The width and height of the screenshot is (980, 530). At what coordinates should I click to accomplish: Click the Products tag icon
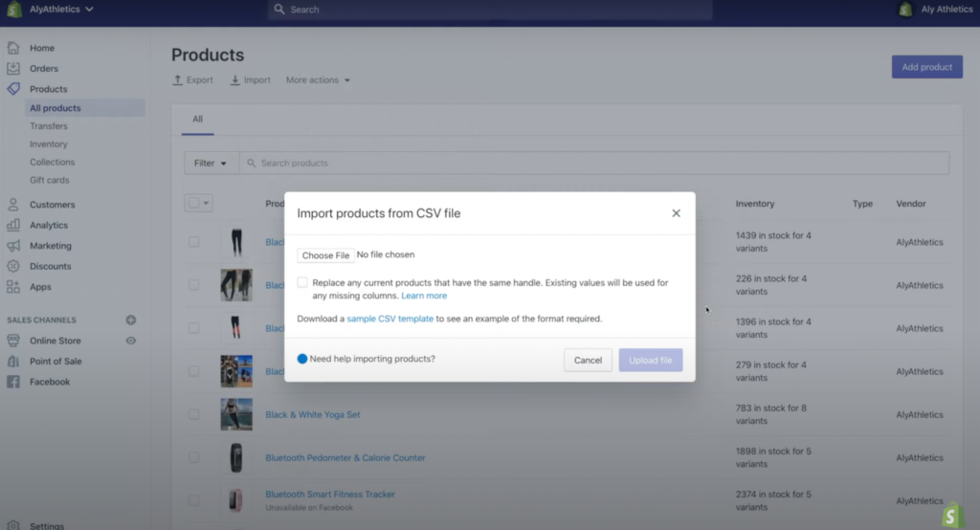tap(13, 89)
